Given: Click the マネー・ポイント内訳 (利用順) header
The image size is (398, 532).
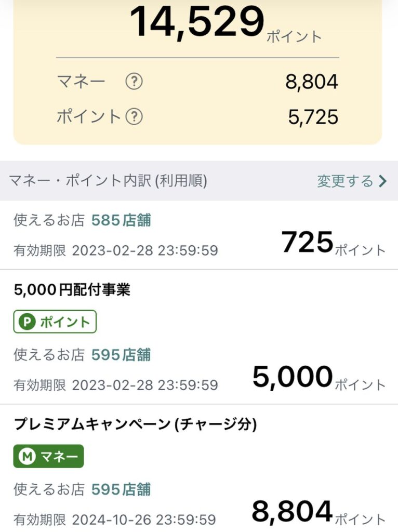Looking at the screenshot, I should point(108,181).
